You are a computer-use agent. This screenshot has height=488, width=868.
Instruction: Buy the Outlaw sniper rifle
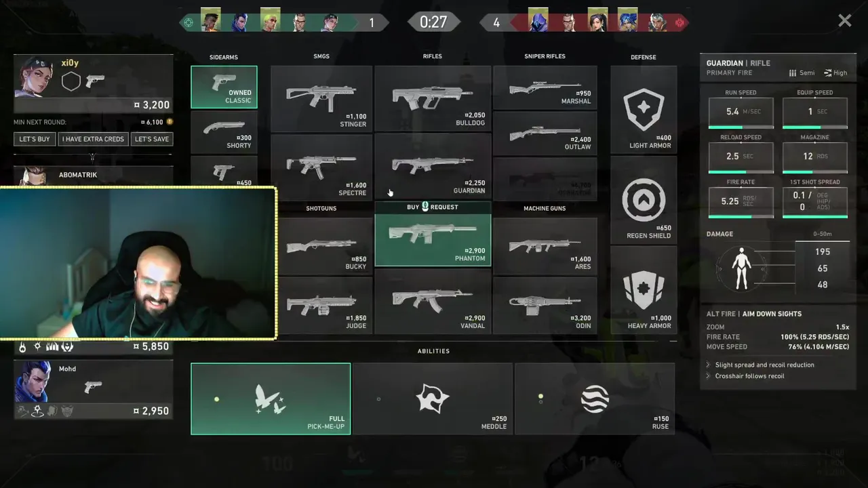[x=545, y=133]
